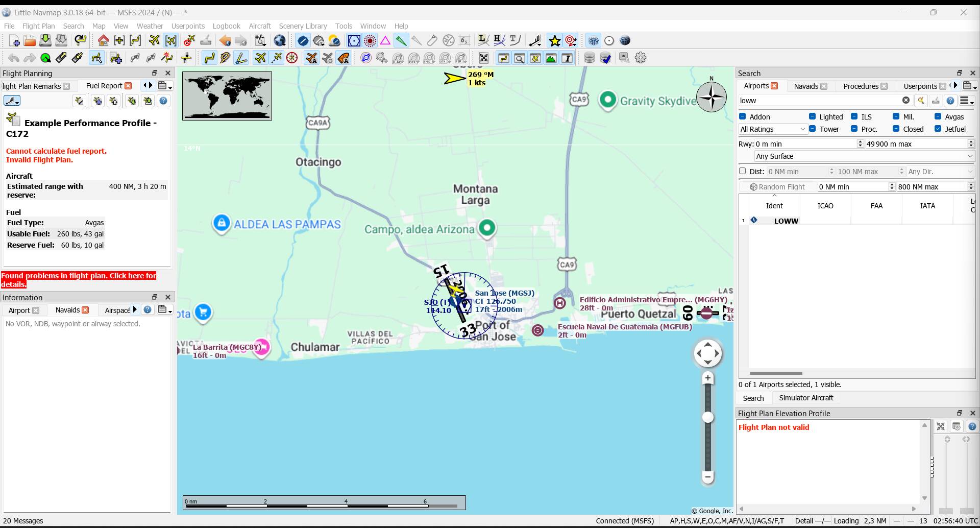Enable the Dist: distance search checkbox

click(743, 171)
